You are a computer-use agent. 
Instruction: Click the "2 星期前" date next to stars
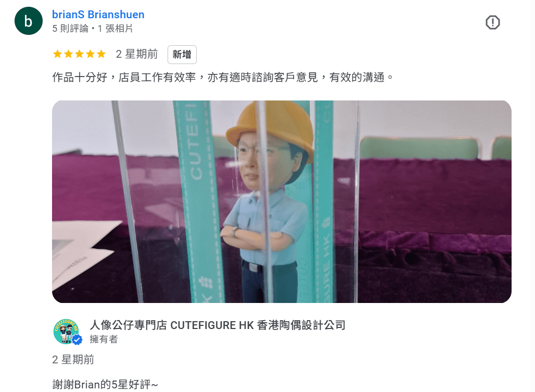(137, 54)
